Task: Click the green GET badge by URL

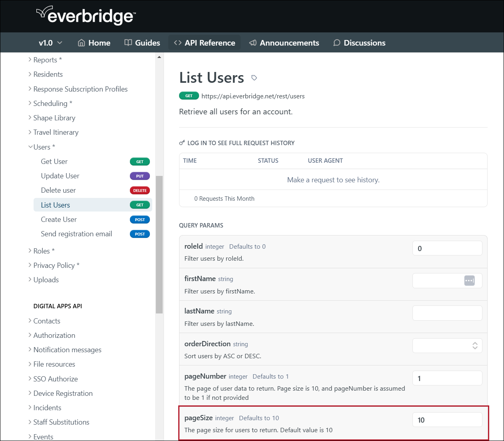Action: [189, 96]
